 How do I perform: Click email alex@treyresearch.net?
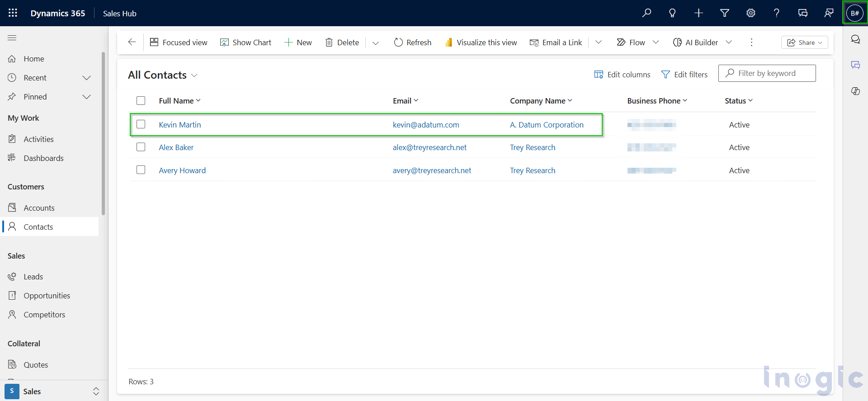pos(429,147)
